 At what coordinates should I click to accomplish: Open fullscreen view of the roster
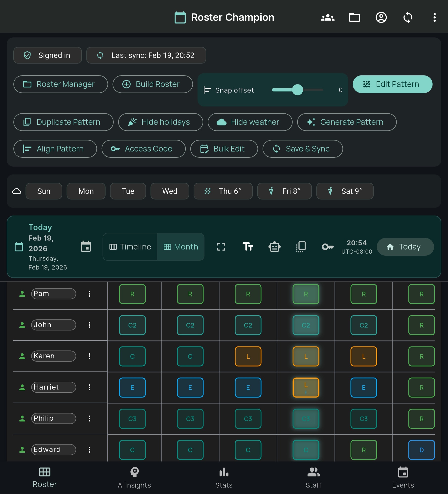221,247
